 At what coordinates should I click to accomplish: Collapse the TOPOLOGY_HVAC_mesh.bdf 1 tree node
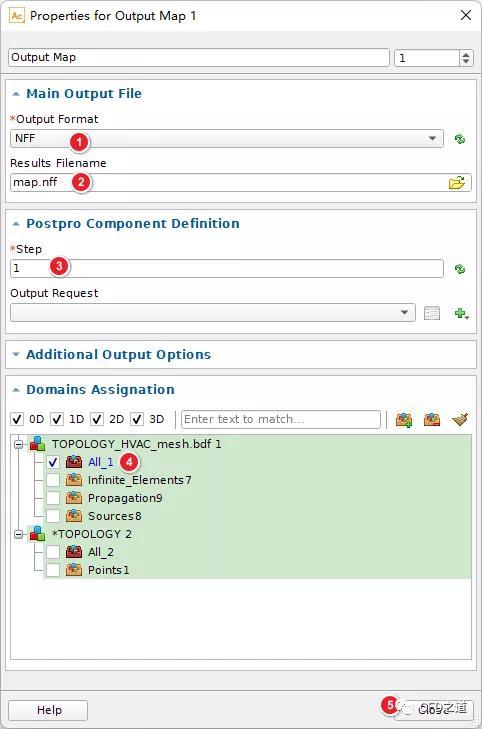click(18, 444)
